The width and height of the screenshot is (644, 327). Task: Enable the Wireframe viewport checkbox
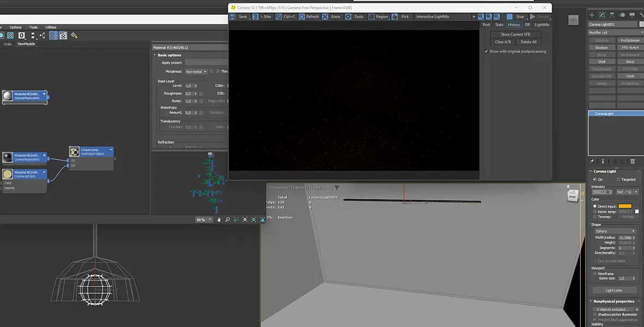coord(595,274)
